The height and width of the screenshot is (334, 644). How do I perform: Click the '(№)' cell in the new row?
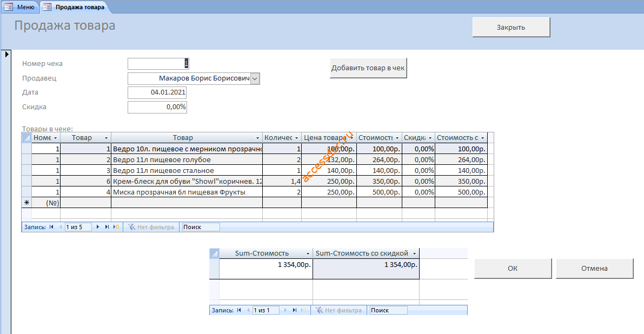click(46, 203)
